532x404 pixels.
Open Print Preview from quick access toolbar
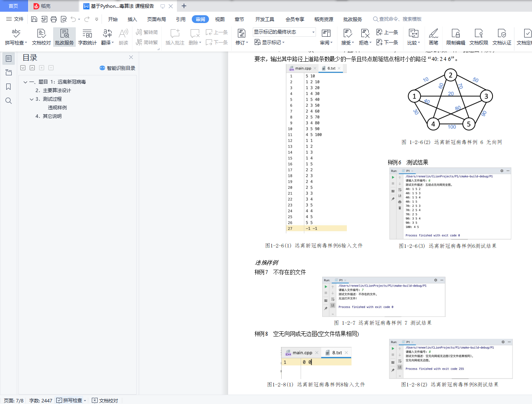pyautogui.click(x=64, y=19)
